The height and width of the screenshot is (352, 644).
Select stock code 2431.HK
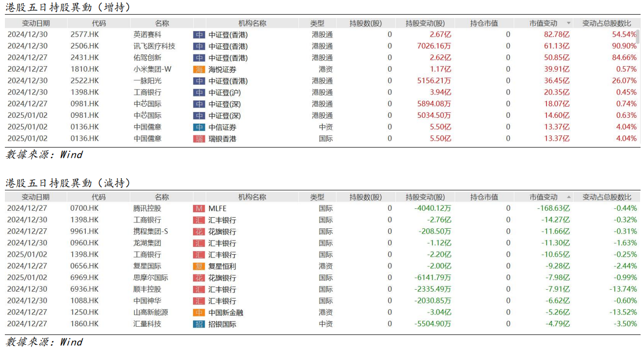coord(84,57)
